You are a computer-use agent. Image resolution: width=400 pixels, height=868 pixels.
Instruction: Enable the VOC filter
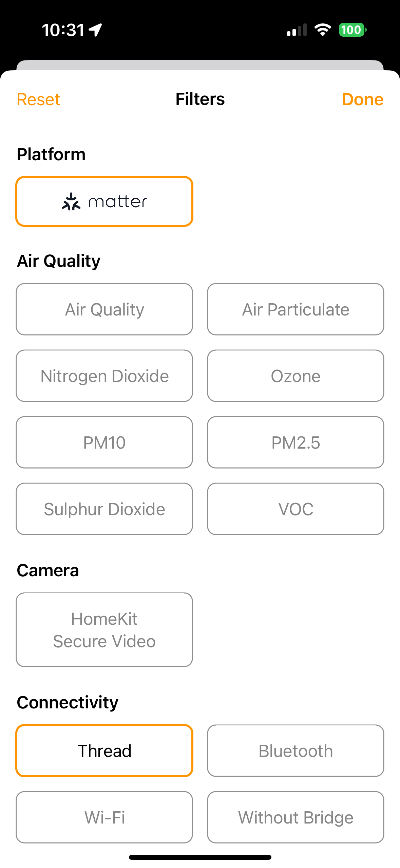[x=296, y=509]
